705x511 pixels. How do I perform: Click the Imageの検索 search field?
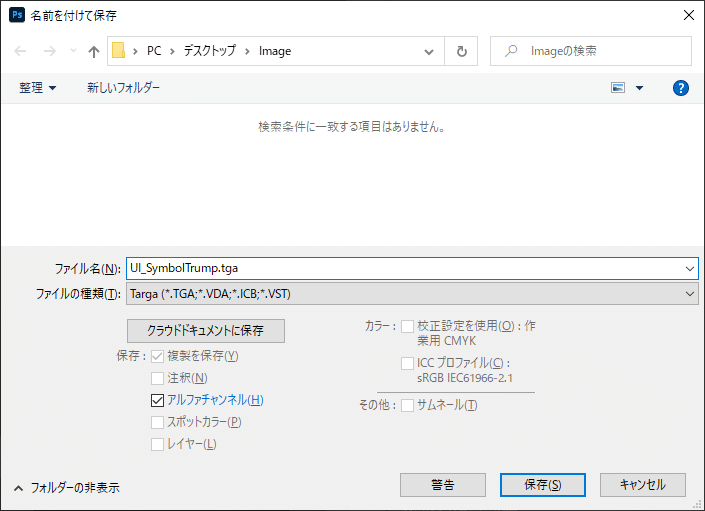tap(591, 51)
